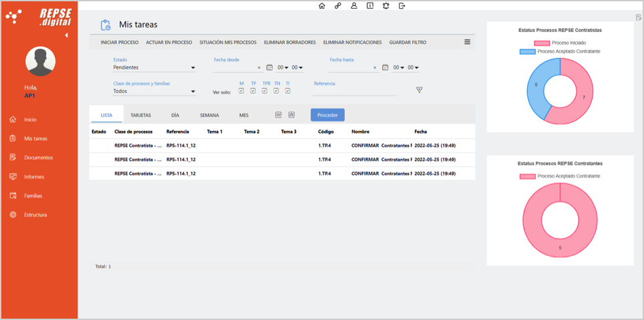
Task: Open the hamburger menu on the toolbar
Action: (468, 42)
